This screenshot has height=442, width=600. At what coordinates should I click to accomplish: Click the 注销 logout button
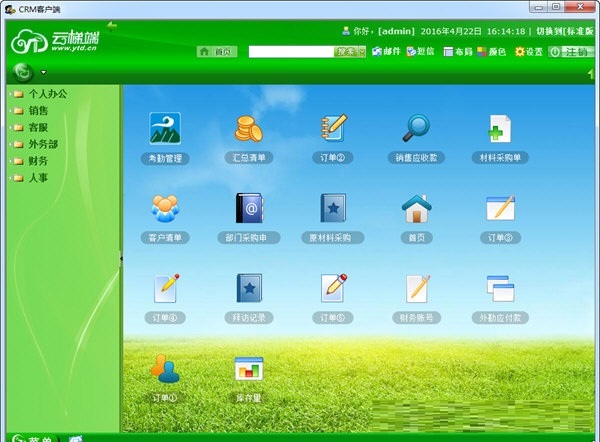coord(571,52)
